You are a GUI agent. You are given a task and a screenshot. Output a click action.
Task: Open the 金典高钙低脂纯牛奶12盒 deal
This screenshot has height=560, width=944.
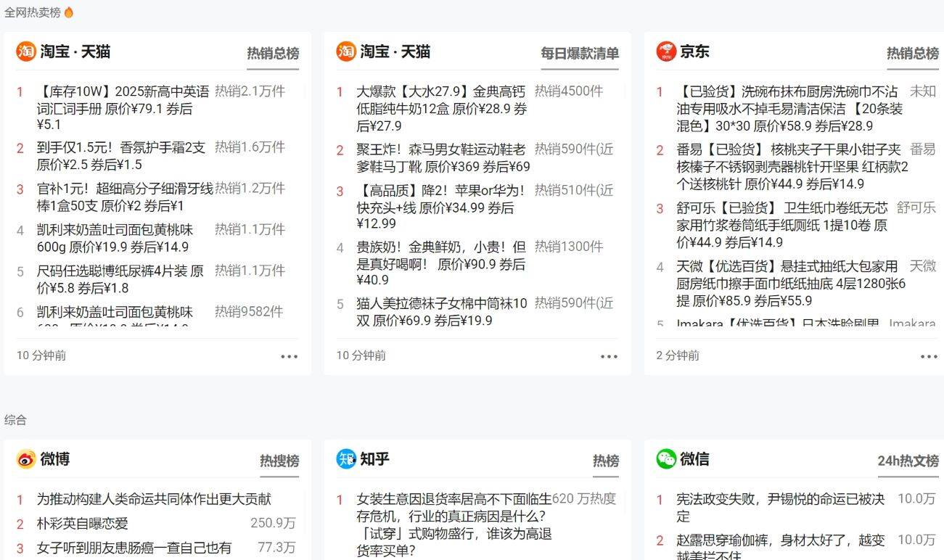tap(442, 109)
